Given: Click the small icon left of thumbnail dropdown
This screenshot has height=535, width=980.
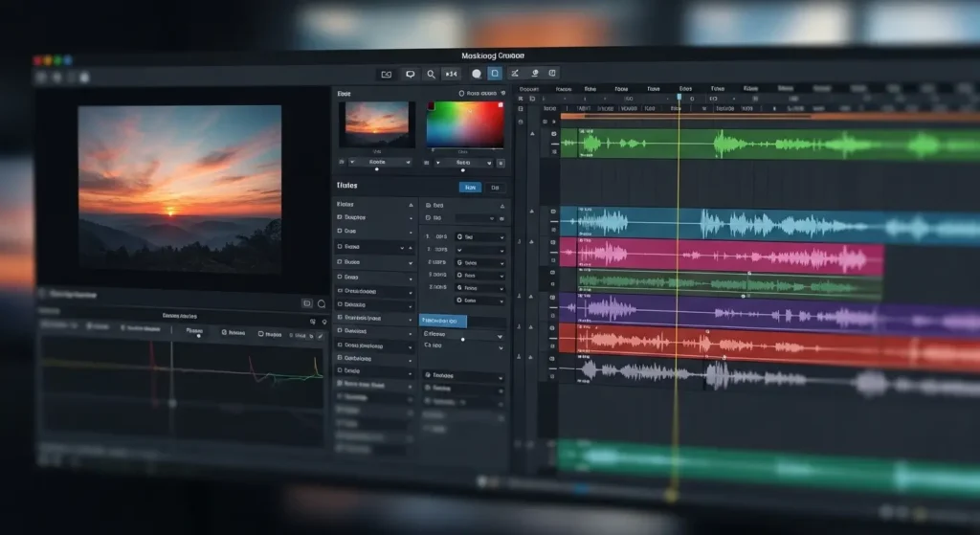Looking at the screenshot, I should point(342,162).
